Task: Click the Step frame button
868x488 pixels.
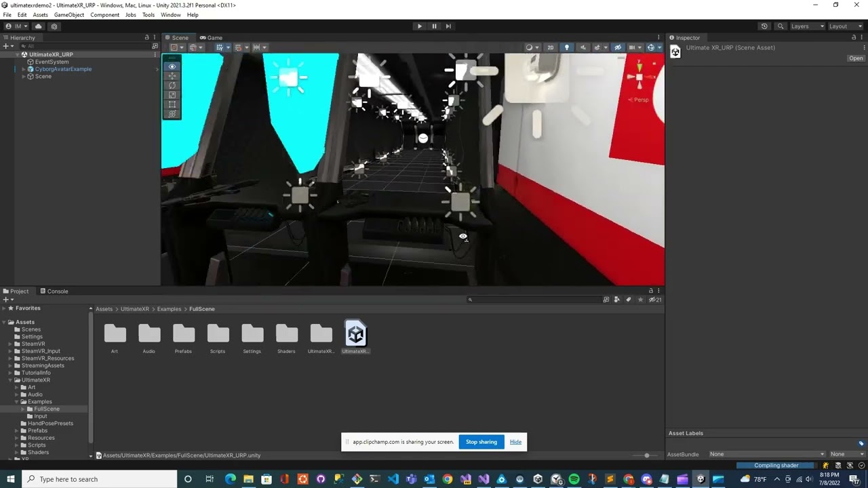Action: (448, 26)
